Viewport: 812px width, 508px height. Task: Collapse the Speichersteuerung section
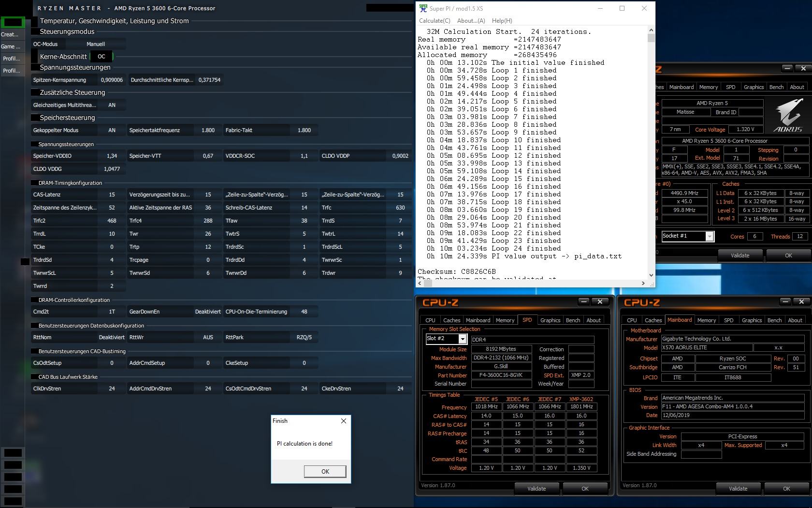coord(34,118)
